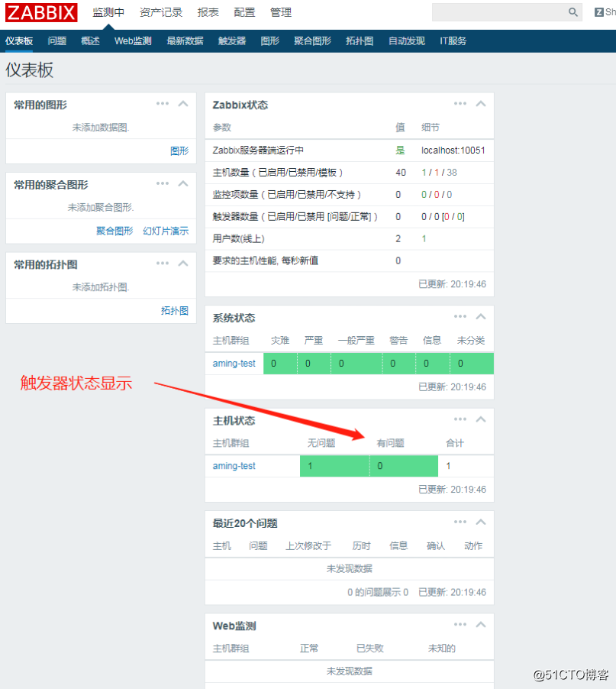Open the 报表 top menu

[208, 12]
